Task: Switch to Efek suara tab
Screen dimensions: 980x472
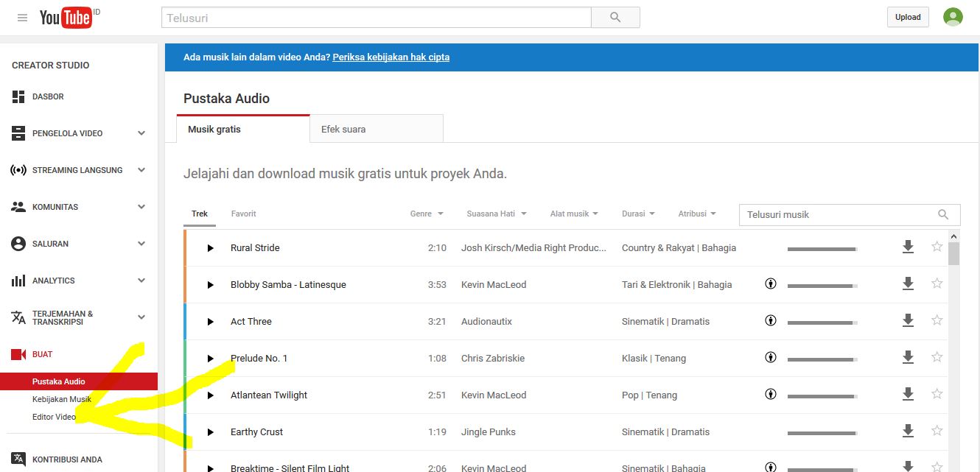Action: click(x=377, y=129)
